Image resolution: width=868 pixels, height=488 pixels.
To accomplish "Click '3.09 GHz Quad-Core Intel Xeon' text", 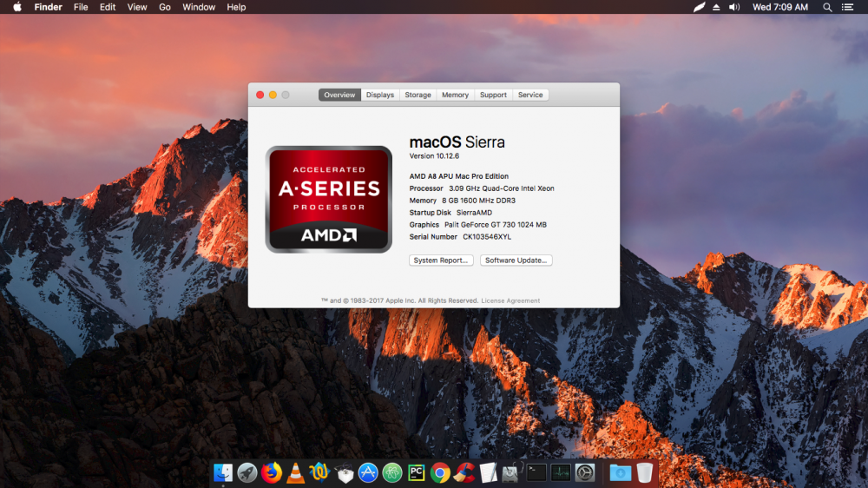I will tap(502, 188).
